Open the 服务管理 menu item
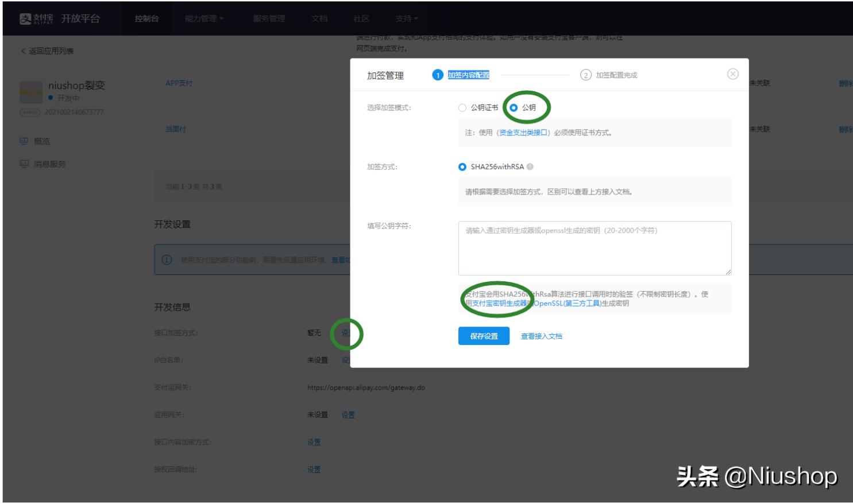The width and height of the screenshot is (853, 504). tap(269, 18)
